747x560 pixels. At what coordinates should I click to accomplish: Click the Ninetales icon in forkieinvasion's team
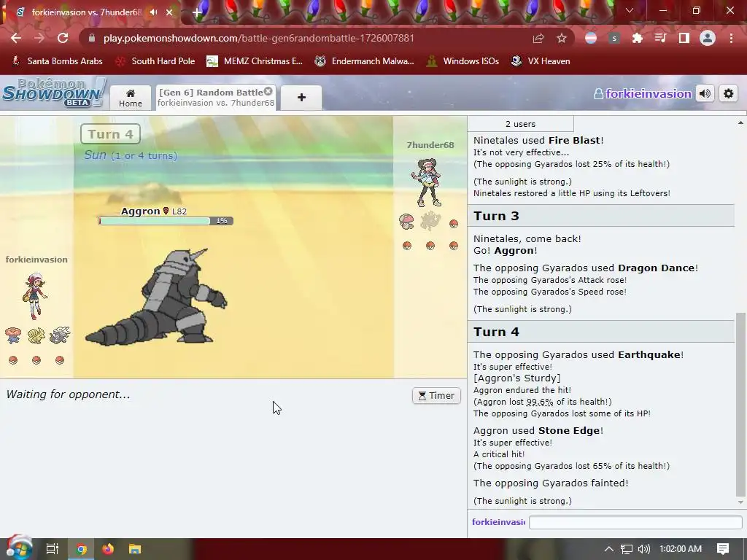36,335
